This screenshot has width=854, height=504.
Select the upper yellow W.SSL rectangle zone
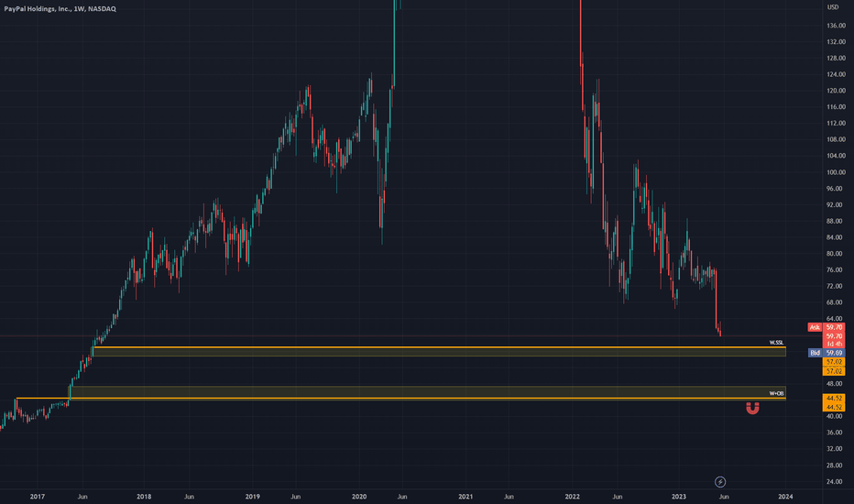[440, 352]
